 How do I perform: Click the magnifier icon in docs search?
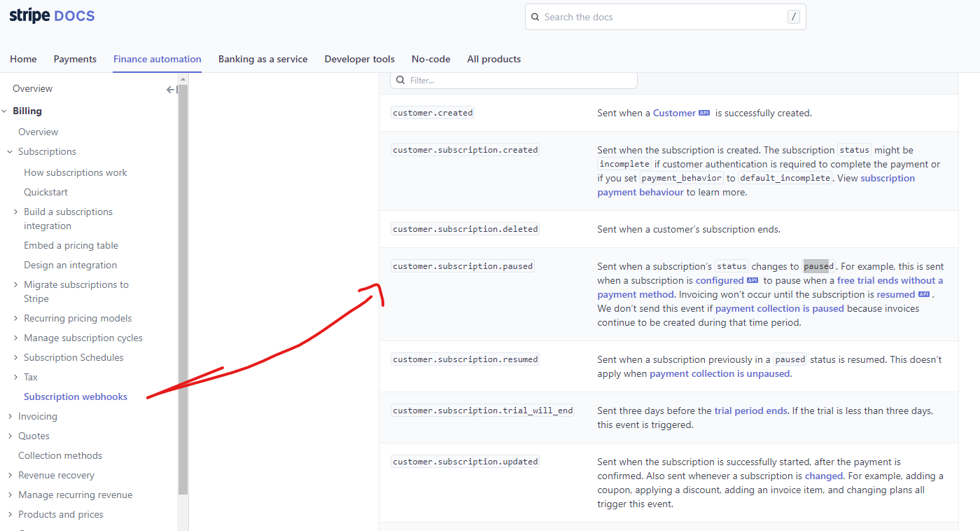(535, 17)
